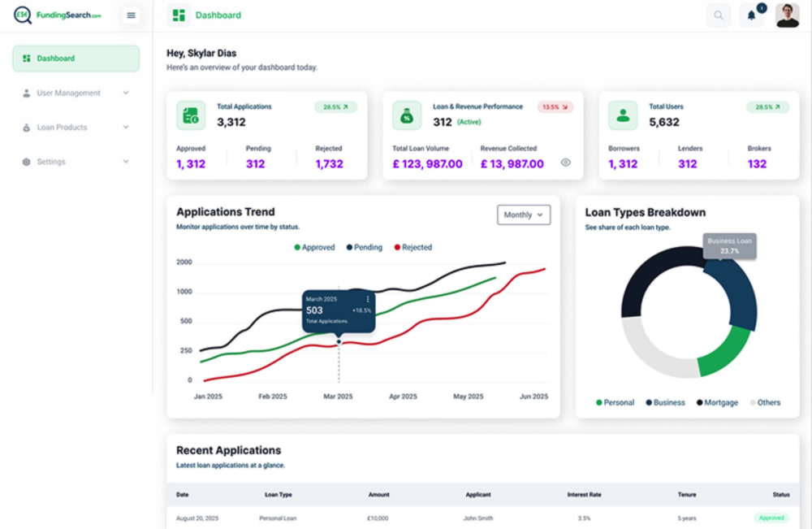812x529 pixels.
Task: Toggle Mortgage loan legend item
Action: (717, 402)
